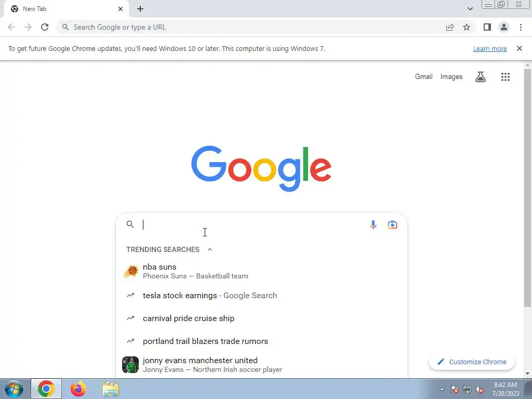Select jonny evans manchester united suggestion
The image size is (532, 399).
tap(261, 365)
